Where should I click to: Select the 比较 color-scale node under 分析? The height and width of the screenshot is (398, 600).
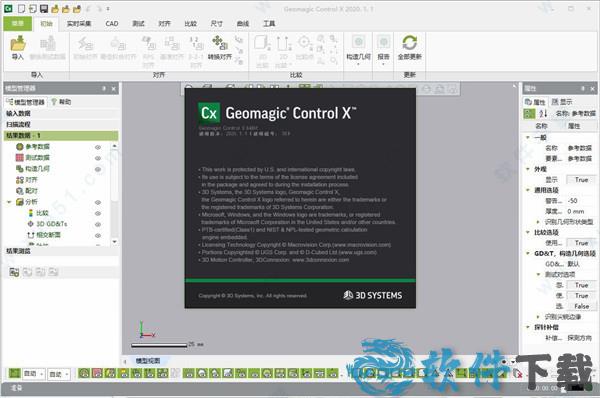[x=38, y=213]
